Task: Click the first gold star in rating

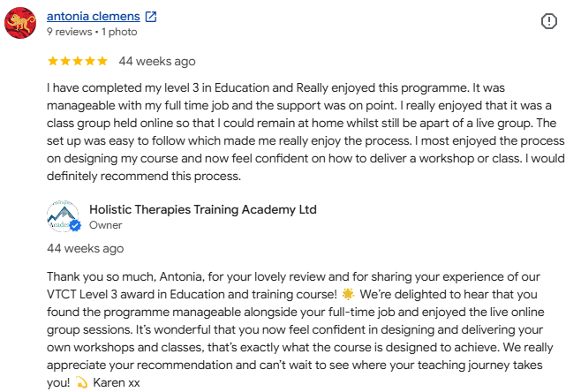Action: pyautogui.click(x=53, y=61)
